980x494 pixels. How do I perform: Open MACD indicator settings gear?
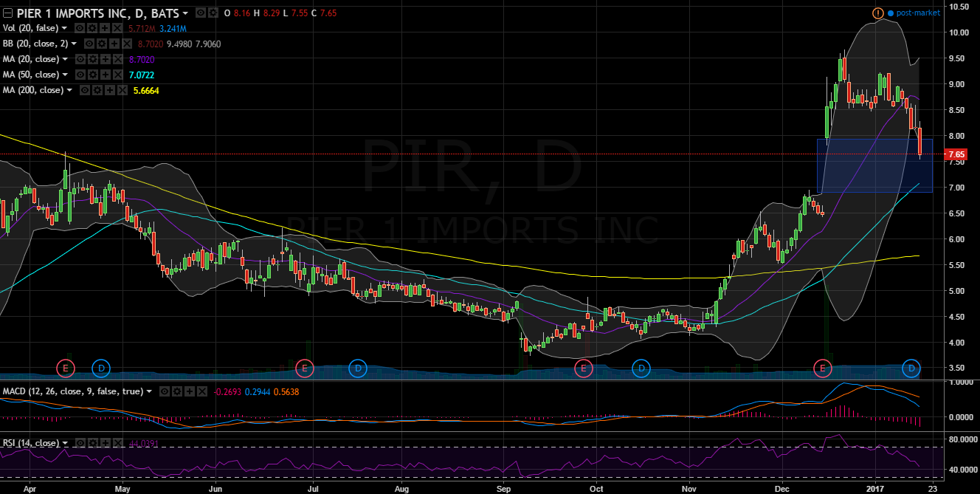point(179,391)
